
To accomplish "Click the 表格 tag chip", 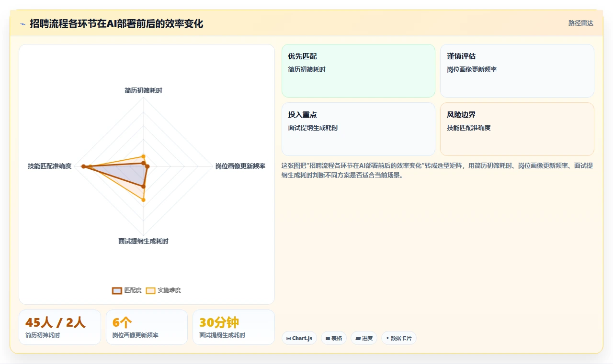I will 334,338.
